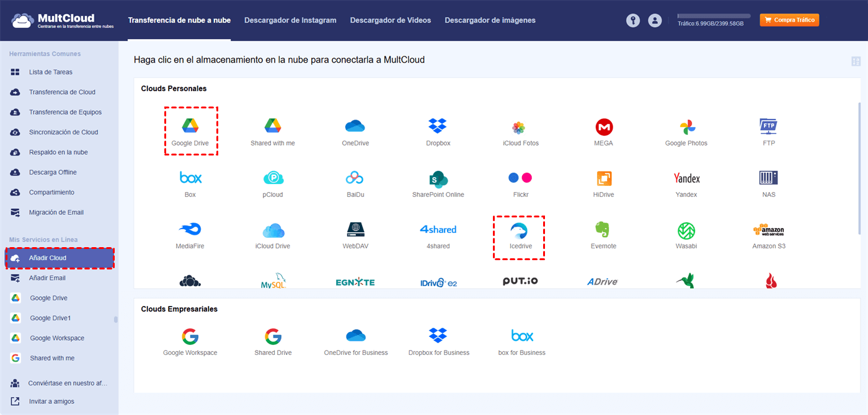Add the 4shared cloud
The width and height of the screenshot is (868, 415).
click(x=438, y=229)
